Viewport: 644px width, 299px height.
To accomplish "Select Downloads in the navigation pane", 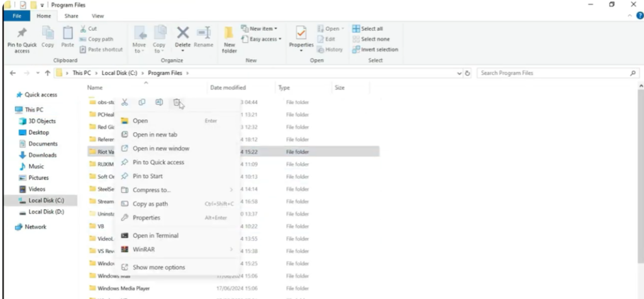I will pos(42,155).
